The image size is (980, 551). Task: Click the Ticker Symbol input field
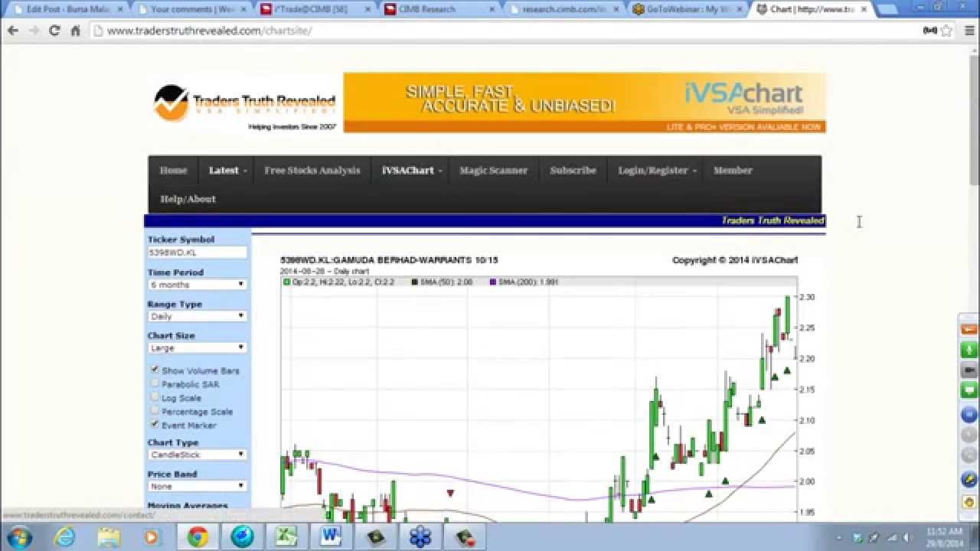point(197,252)
